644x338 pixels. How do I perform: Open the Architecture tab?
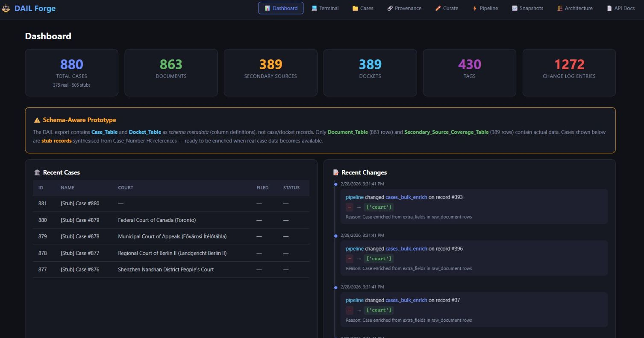tap(575, 8)
